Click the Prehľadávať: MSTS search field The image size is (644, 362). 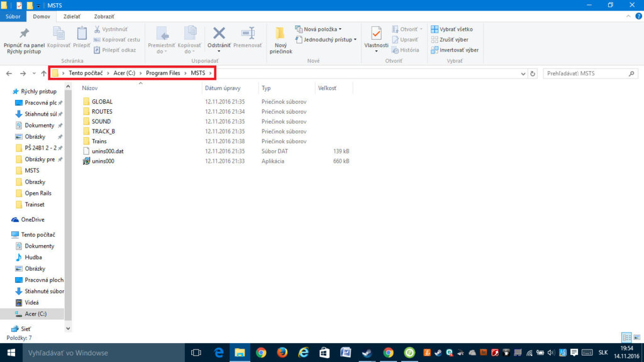[x=585, y=74]
